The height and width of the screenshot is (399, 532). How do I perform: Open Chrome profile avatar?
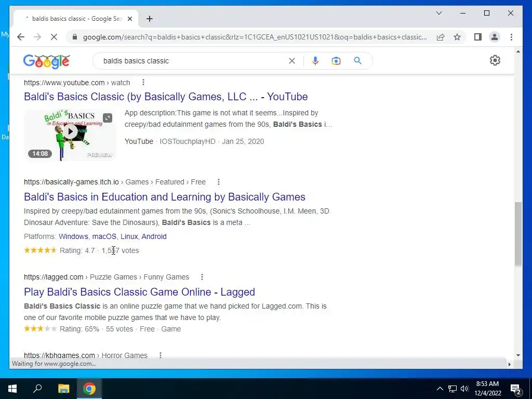495,37
